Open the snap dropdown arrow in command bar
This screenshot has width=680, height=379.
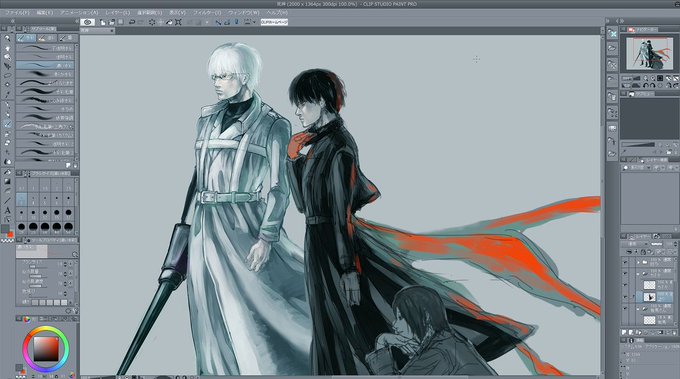coord(254,22)
